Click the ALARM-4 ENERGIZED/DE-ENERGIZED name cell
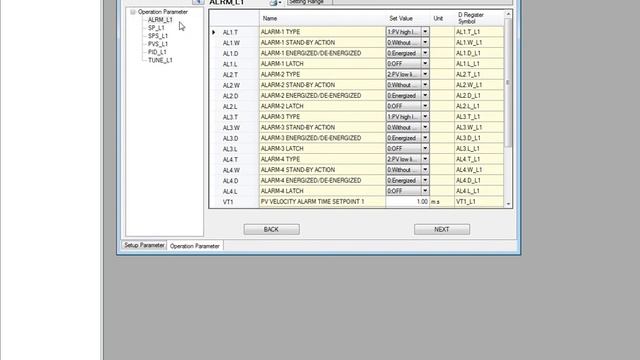This screenshot has height=360, width=640. click(322, 180)
